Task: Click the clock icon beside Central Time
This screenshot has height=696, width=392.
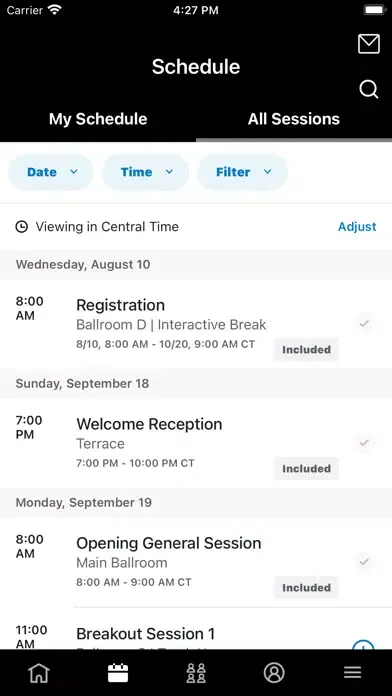Action: pyautogui.click(x=21, y=227)
